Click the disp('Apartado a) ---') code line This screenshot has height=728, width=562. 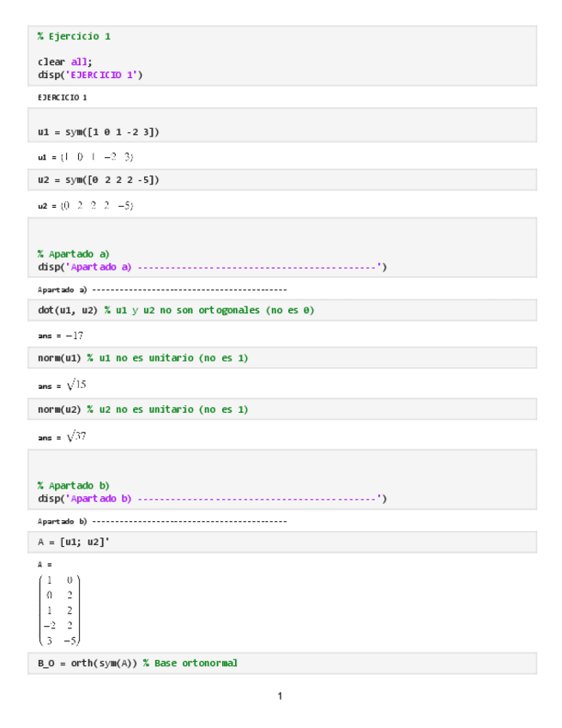[x=212, y=267]
